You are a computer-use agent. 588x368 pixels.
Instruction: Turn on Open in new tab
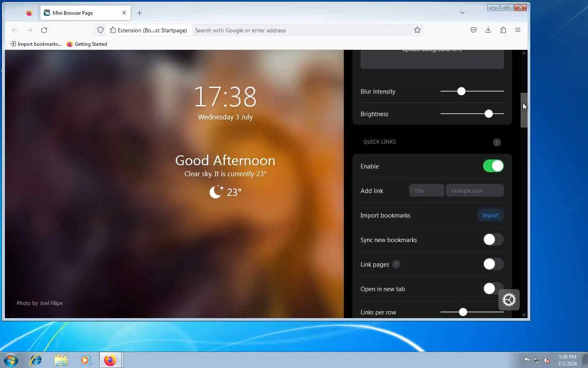[492, 289]
